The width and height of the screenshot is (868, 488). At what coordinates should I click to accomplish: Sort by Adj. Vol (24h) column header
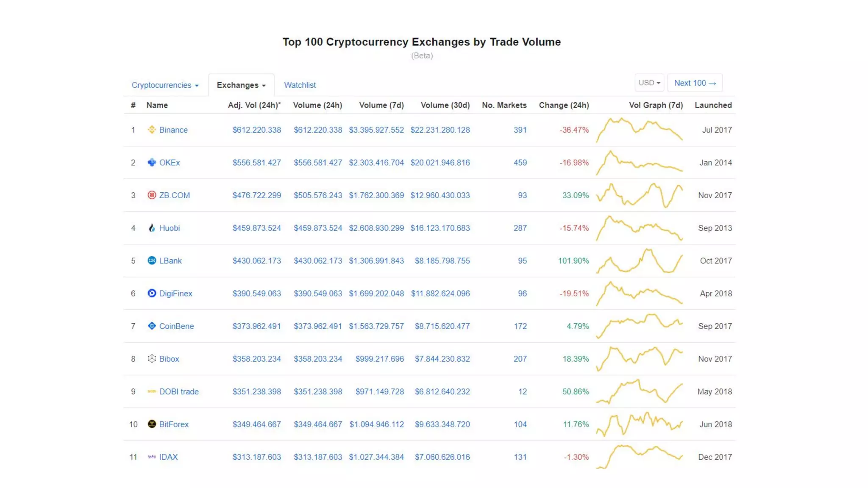[254, 105]
